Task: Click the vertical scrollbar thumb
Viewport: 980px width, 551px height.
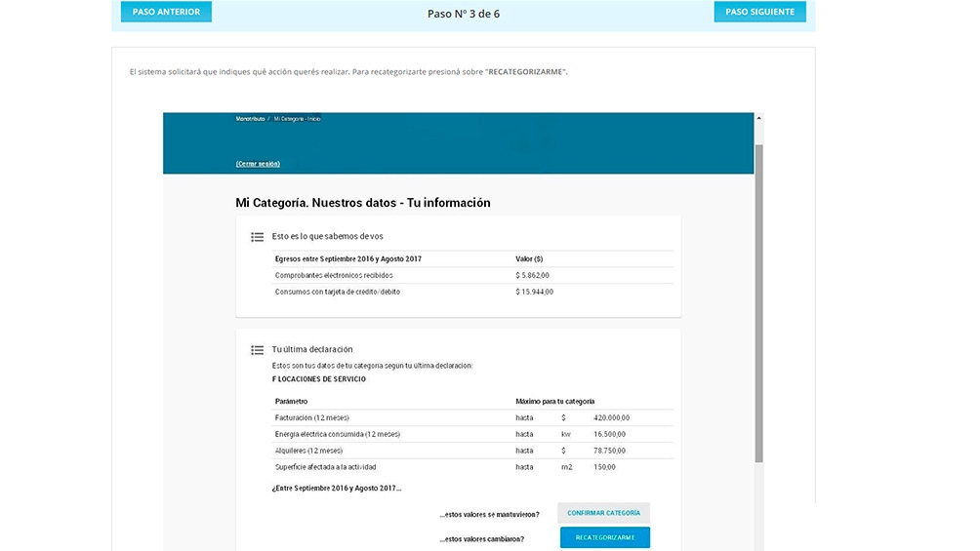Action: [758, 303]
